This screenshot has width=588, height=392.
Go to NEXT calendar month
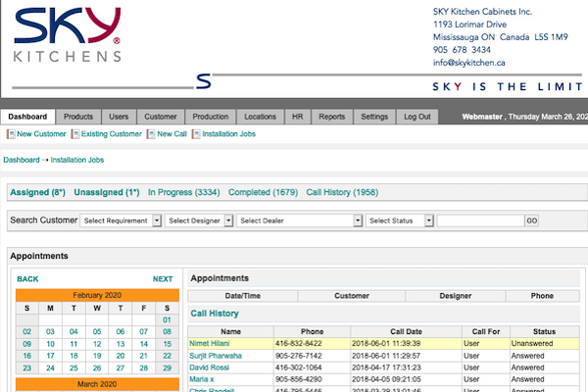pyautogui.click(x=162, y=279)
